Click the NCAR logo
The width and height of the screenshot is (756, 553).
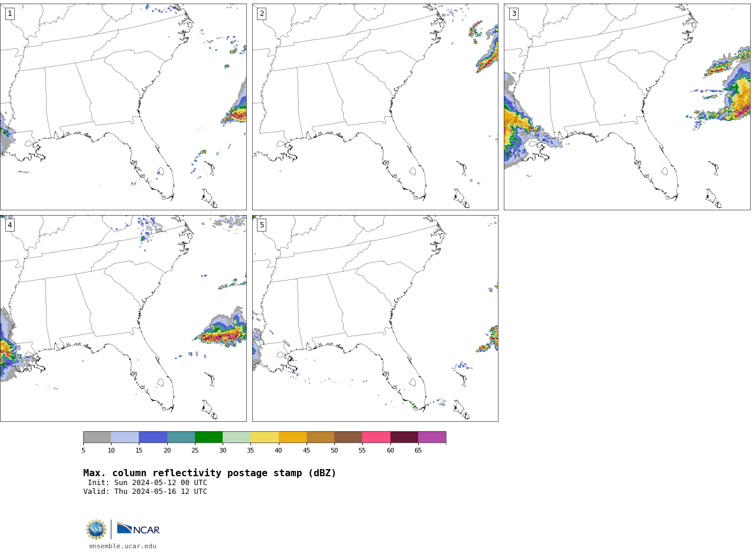point(138,529)
